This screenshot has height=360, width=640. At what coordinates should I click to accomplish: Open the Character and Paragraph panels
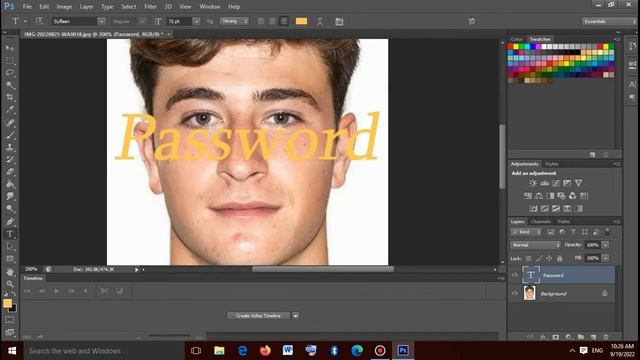click(x=339, y=21)
